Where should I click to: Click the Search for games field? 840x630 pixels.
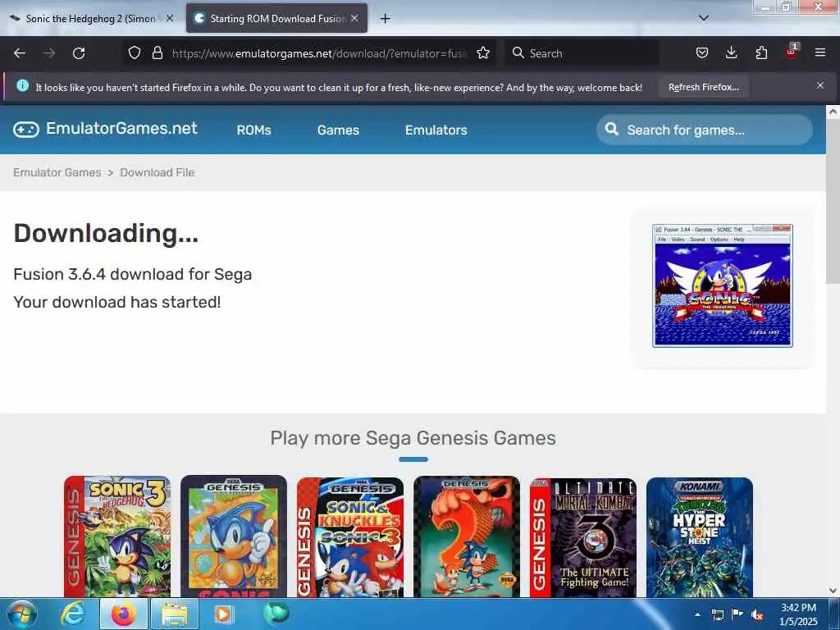(705, 130)
